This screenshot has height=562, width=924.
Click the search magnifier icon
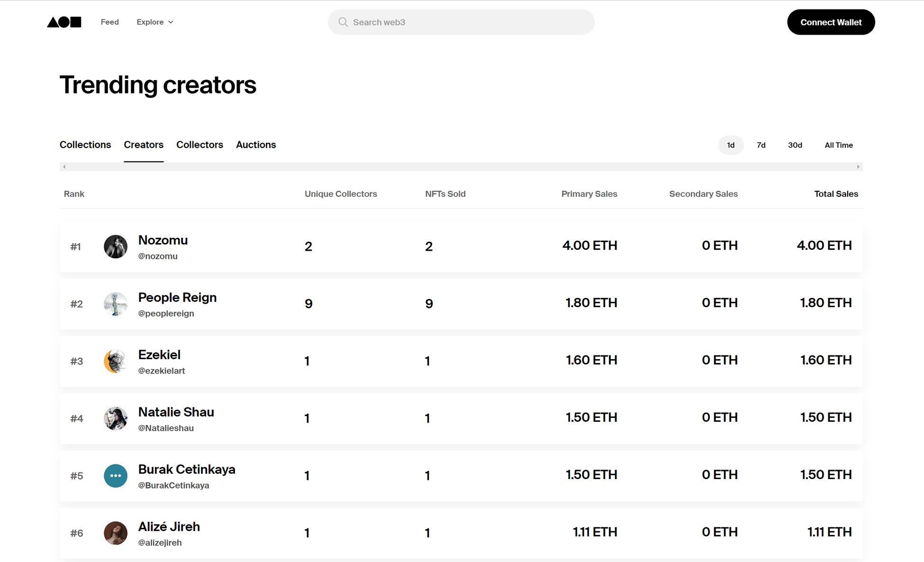click(x=343, y=22)
